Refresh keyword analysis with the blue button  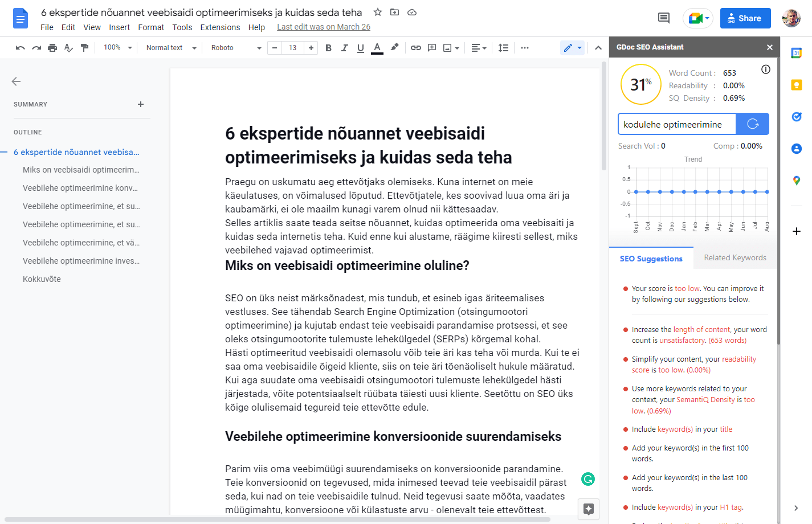[x=753, y=124]
